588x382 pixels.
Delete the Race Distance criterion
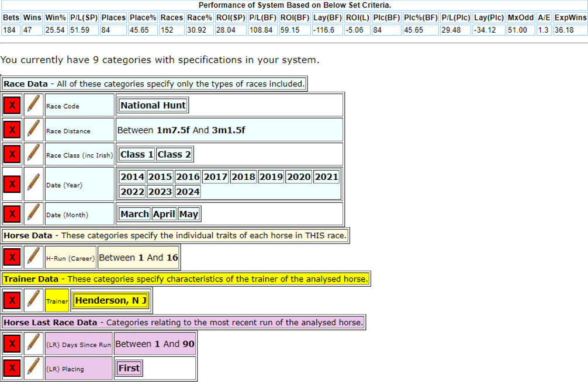[12, 130]
